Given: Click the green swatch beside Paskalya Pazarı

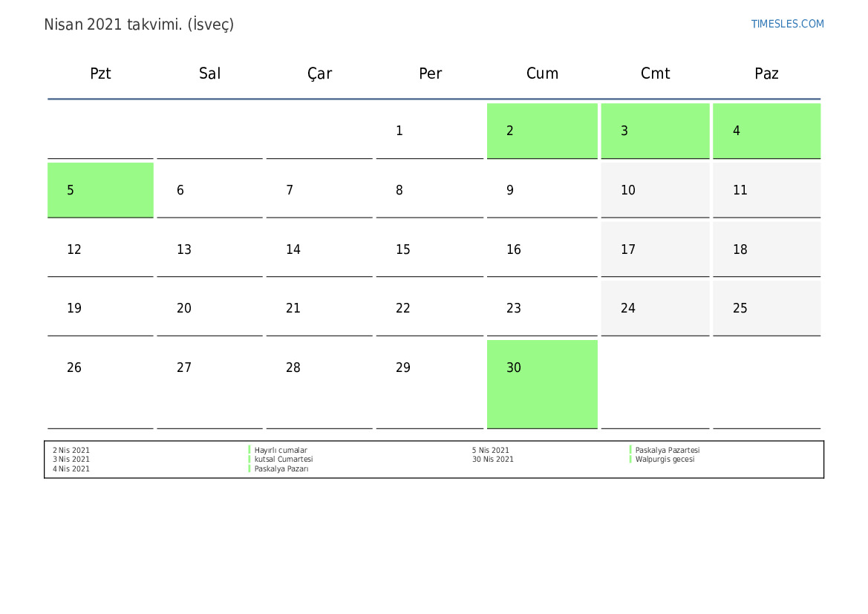Looking at the screenshot, I should 249,468.
